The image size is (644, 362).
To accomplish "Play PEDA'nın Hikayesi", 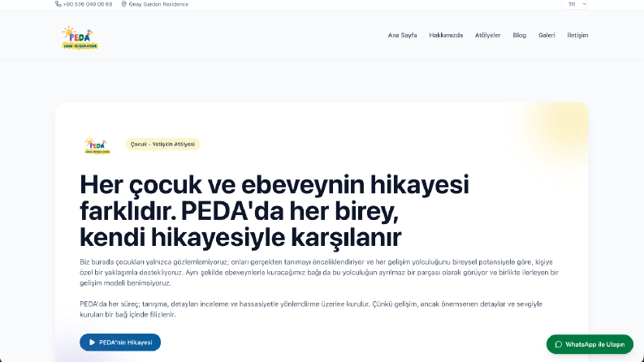I will (120, 343).
